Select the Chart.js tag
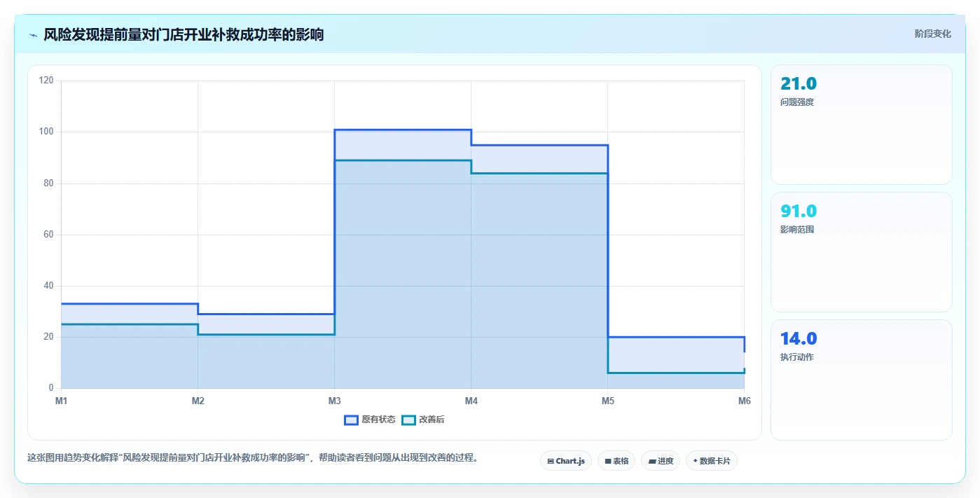The image size is (980, 498). pyautogui.click(x=566, y=461)
